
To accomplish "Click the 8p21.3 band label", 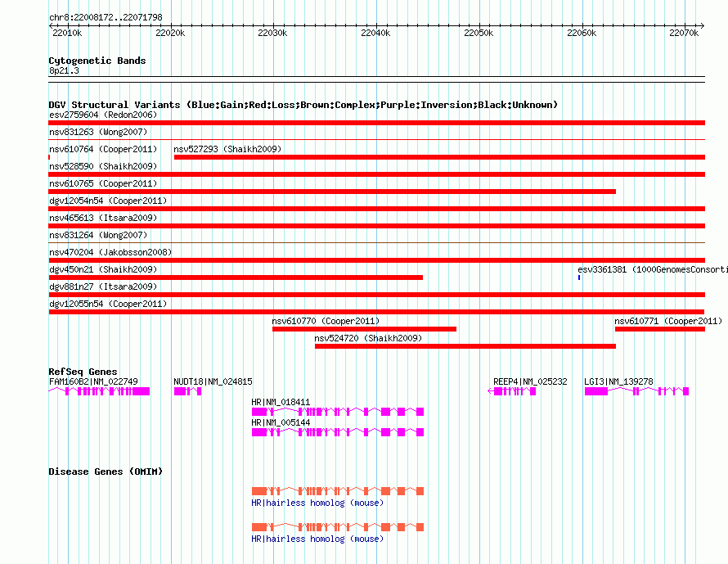I will [64, 70].
